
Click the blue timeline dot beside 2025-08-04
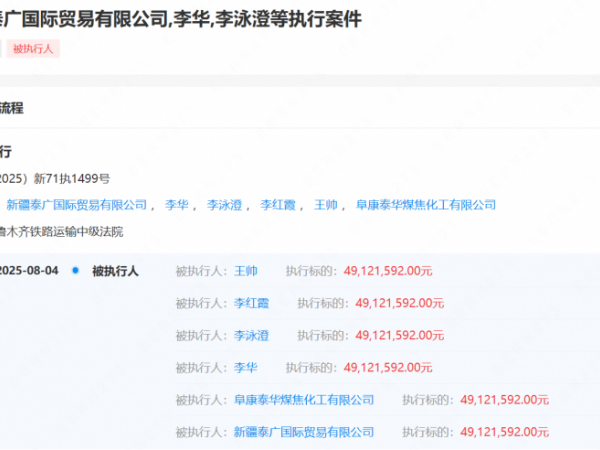pyautogui.click(x=75, y=271)
